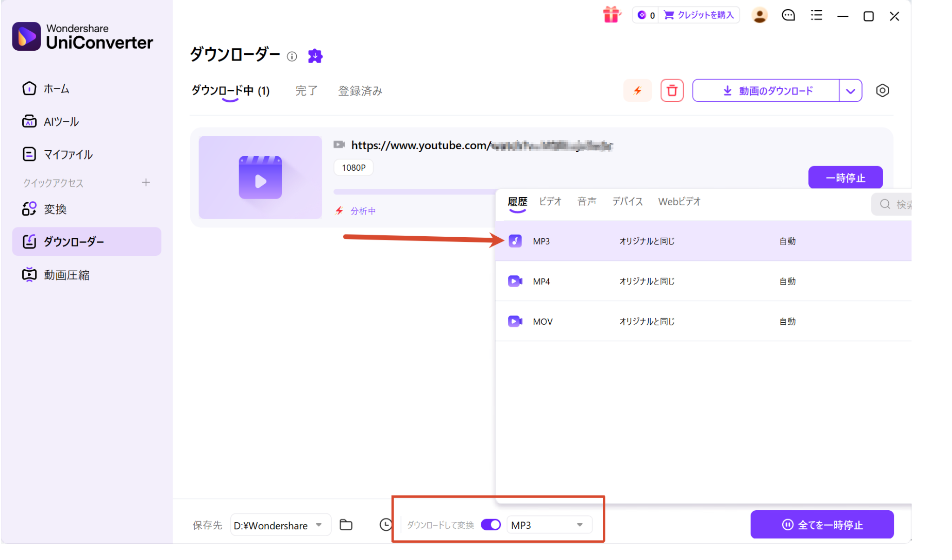Delete downloads with the red trash icon
The image size is (952, 560).
[672, 90]
